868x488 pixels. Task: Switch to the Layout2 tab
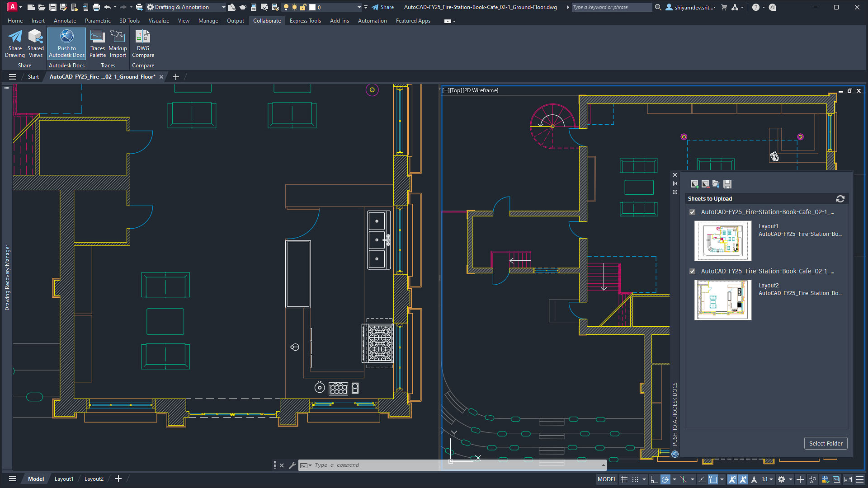pyautogui.click(x=94, y=479)
